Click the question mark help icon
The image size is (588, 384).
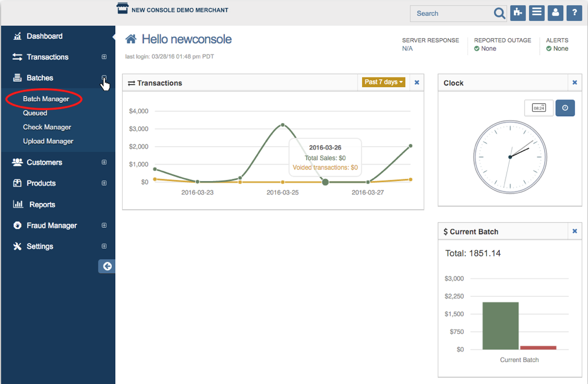point(574,12)
